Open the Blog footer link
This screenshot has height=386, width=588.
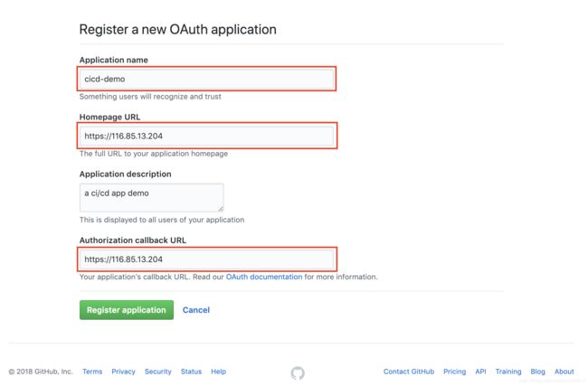tap(537, 372)
